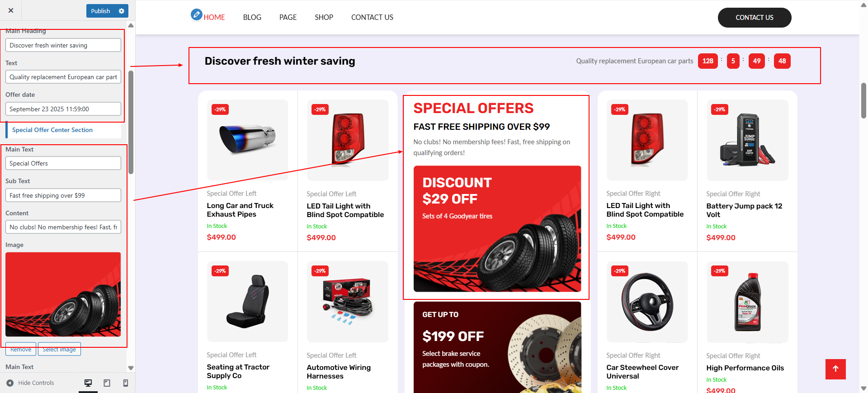Screen dimensions: 868x393
Task: Switch to desktop preview device icon
Action: (88, 383)
